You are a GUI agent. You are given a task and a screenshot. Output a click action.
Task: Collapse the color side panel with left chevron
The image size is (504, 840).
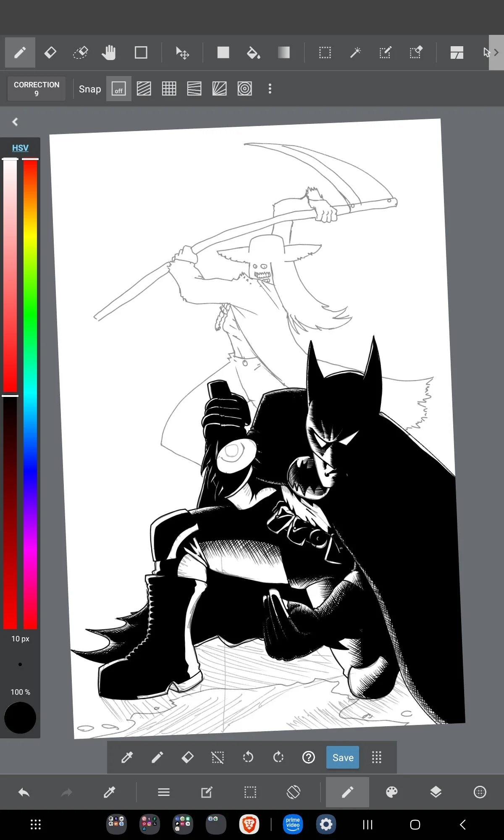click(x=15, y=122)
